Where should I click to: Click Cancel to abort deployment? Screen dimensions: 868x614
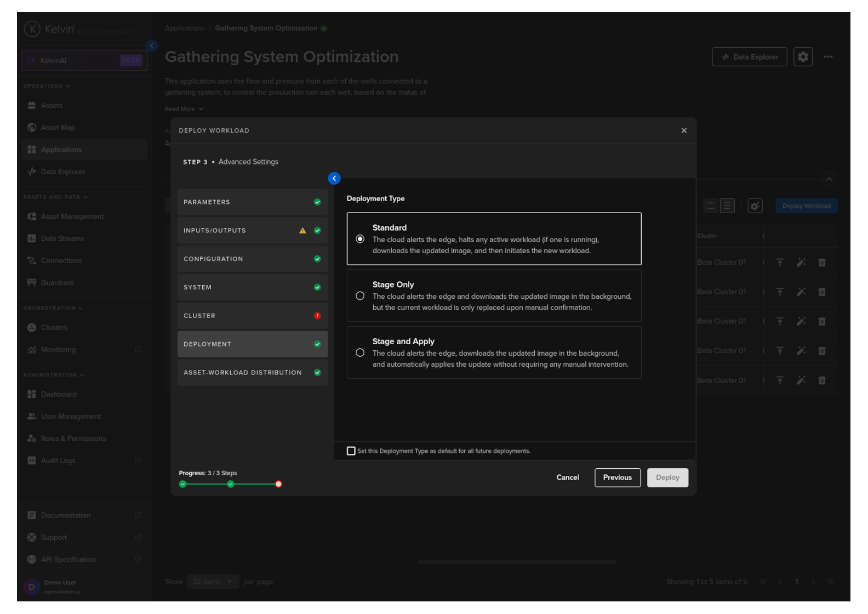click(567, 477)
